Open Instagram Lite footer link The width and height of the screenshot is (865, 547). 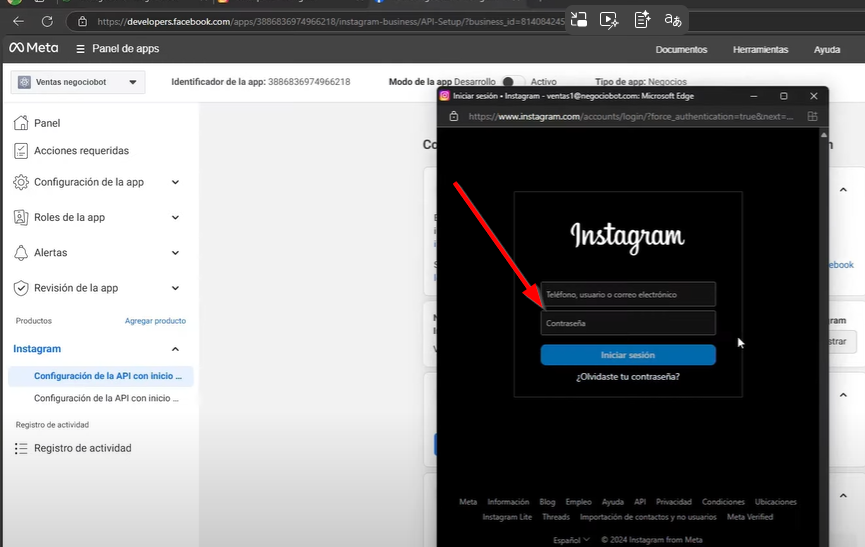[507, 517]
